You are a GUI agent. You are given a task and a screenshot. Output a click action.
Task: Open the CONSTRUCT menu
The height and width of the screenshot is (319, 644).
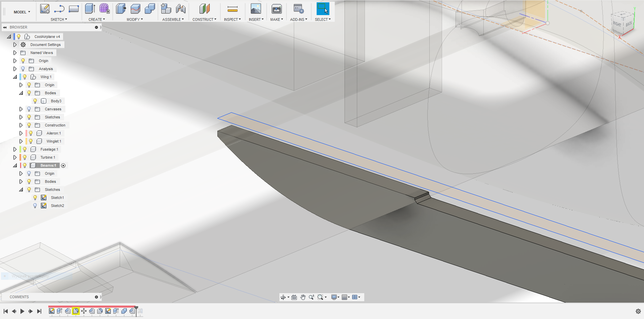click(204, 19)
